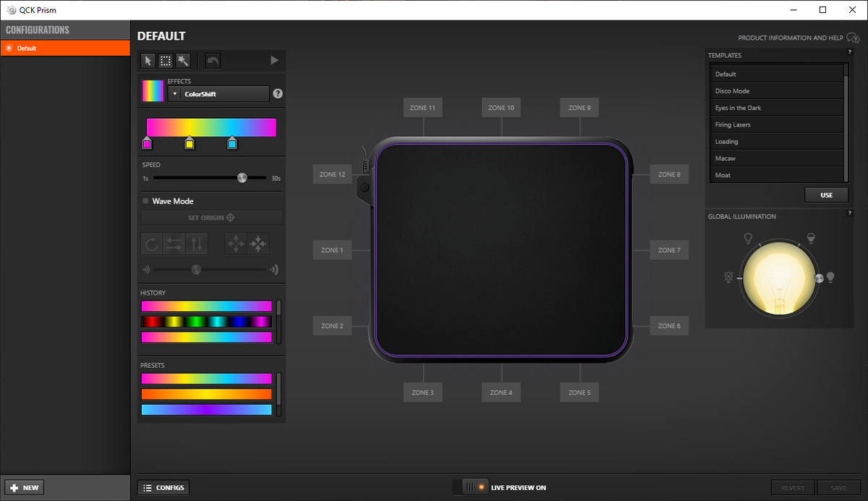868x501 pixels.
Task: Select Zone 4 label
Action: tap(501, 392)
